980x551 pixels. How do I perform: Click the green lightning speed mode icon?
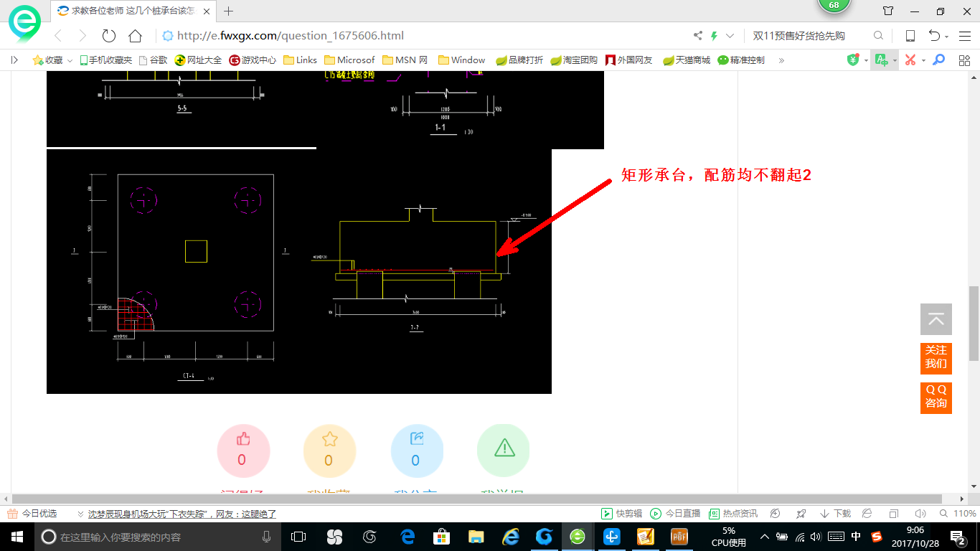tap(715, 36)
